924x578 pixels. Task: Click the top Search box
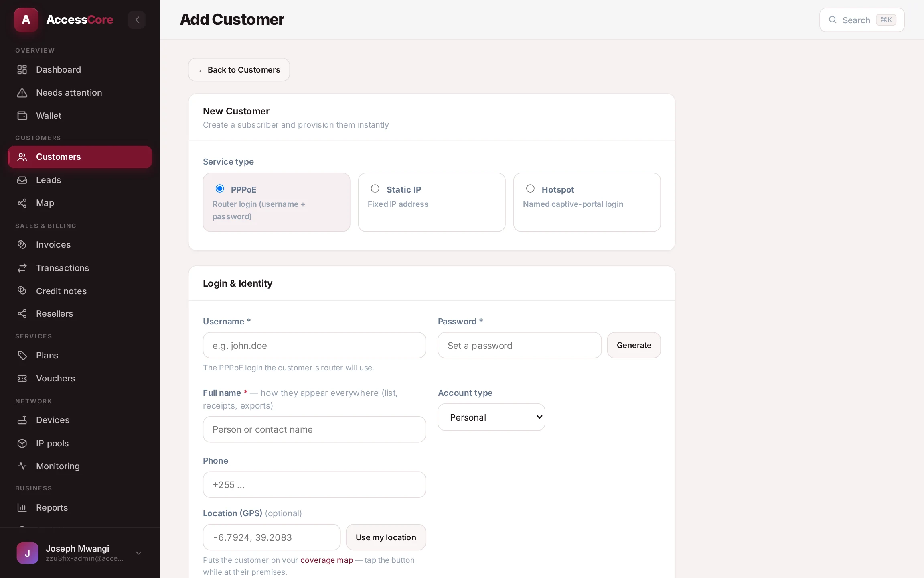pos(862,20)
